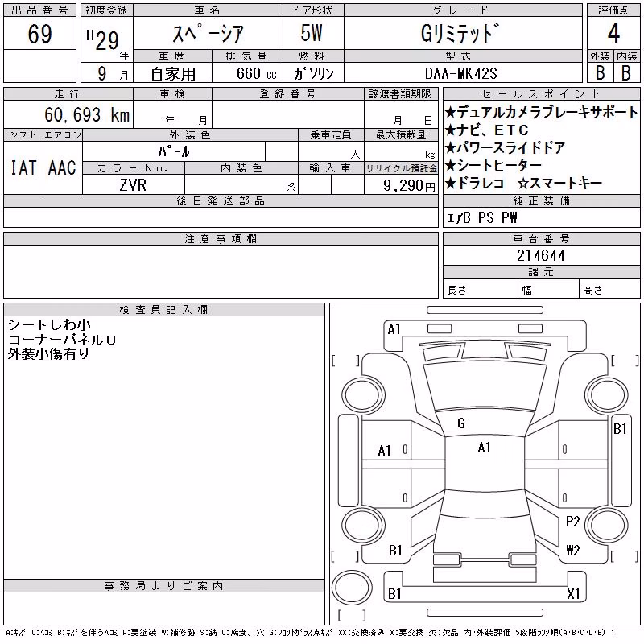The width and height of the screenshot is (644, 644).
Task: Click the evaluation score 4 cell
Action: coord(613,33)
